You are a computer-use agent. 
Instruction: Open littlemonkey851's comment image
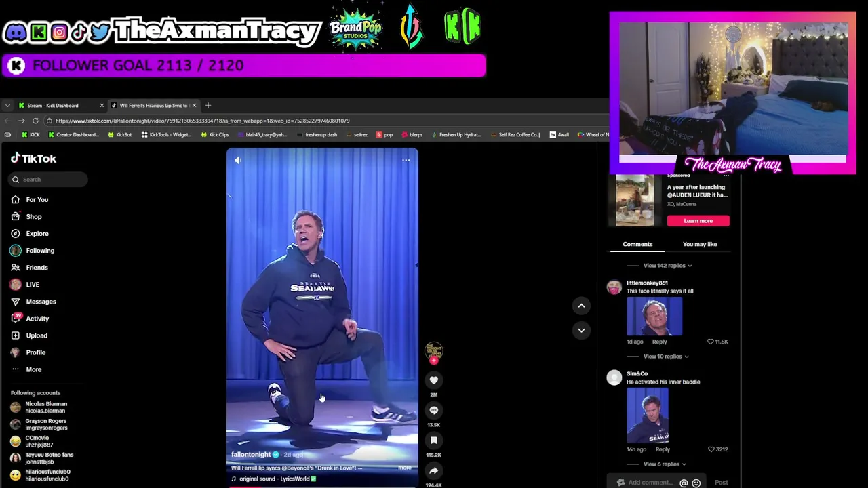[654, 316]
